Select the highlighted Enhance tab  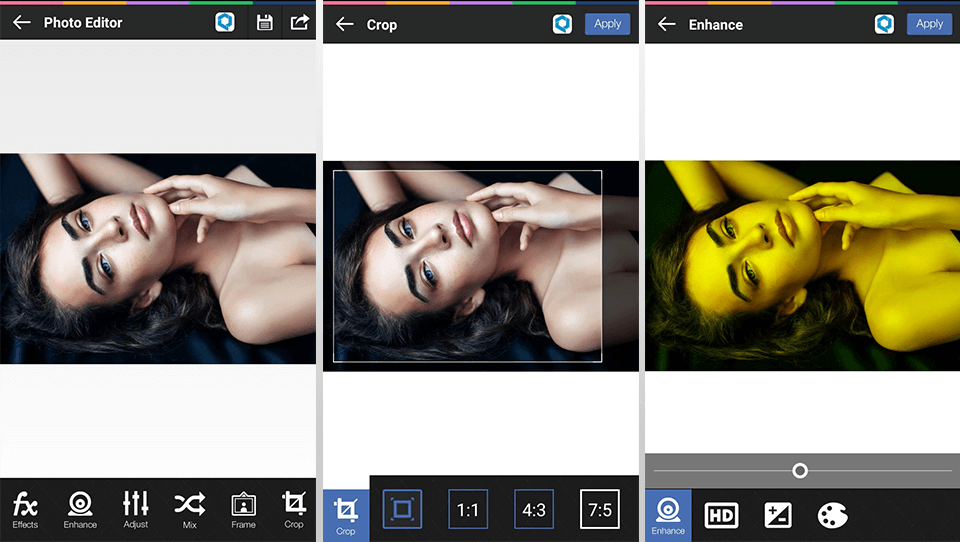pyautogui.click(x=668, y=515)
